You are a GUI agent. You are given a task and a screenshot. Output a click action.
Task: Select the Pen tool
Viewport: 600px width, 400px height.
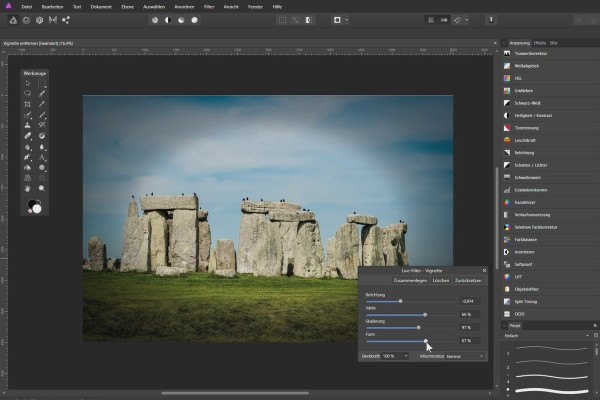tap(28, 157)
